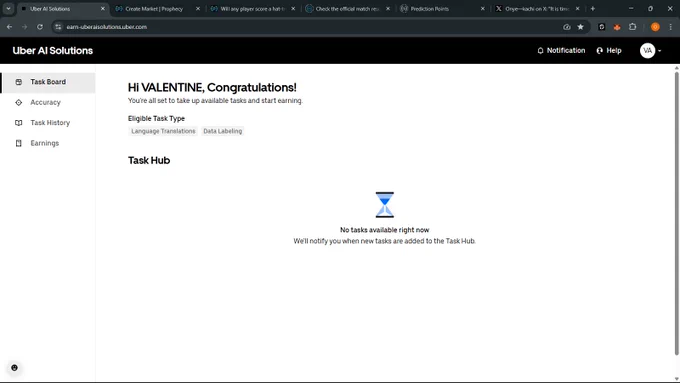Open the Earnings sidebar section

click(x=48, y=144)
